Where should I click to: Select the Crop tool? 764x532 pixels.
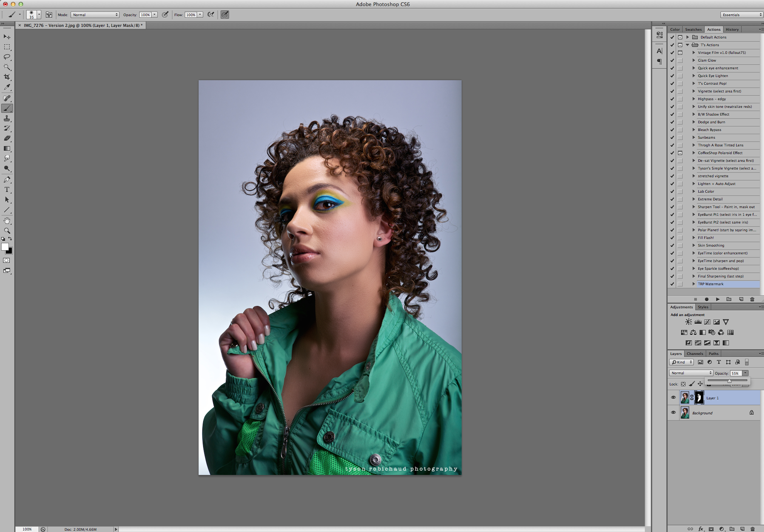7,77
